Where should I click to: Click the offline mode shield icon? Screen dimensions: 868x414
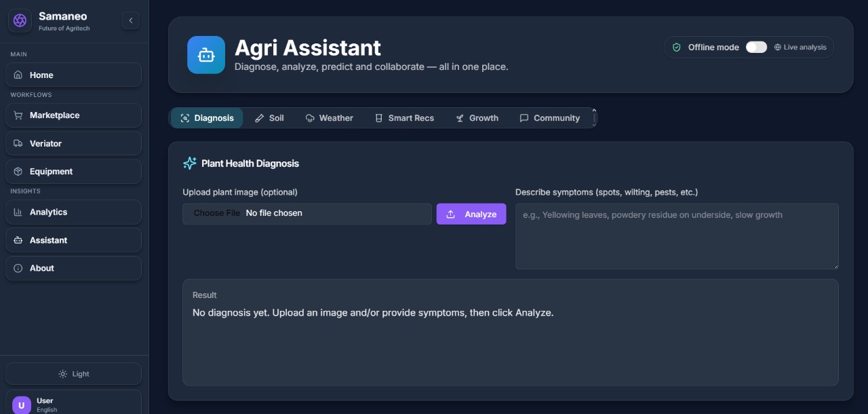(x=676, y=48)
